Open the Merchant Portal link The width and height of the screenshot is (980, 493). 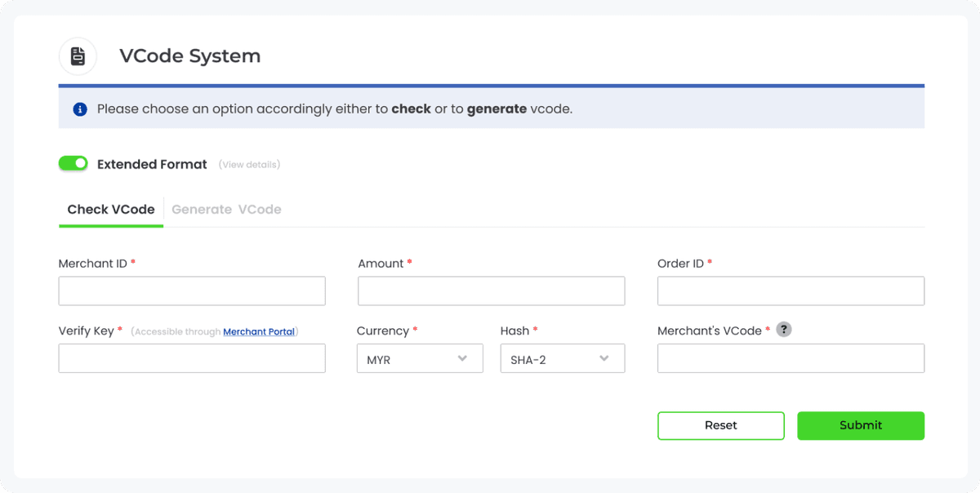(259, 331)
